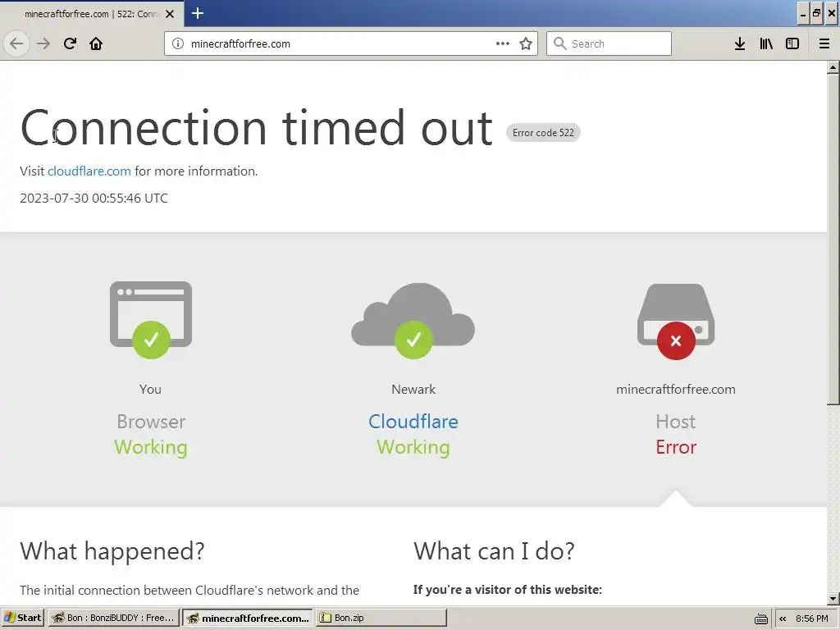This screenshot has width=840, height=630.
Task: Click the red Error status text
Action: tap(676, 447)
